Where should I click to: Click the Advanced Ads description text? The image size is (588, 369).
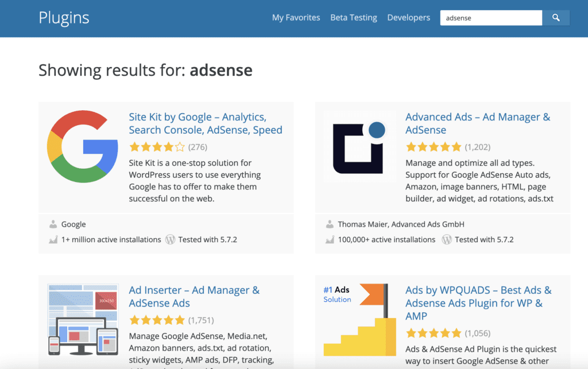pos(479,181)
